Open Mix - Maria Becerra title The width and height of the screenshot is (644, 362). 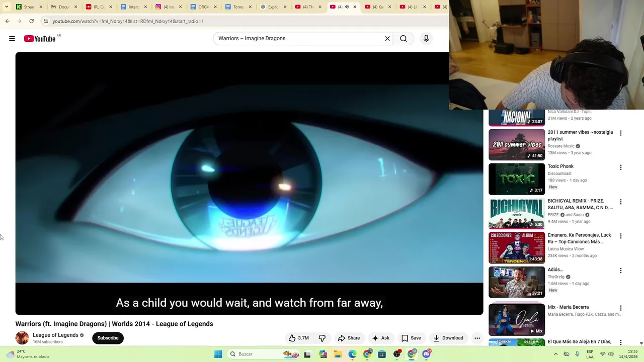[568, 307]
